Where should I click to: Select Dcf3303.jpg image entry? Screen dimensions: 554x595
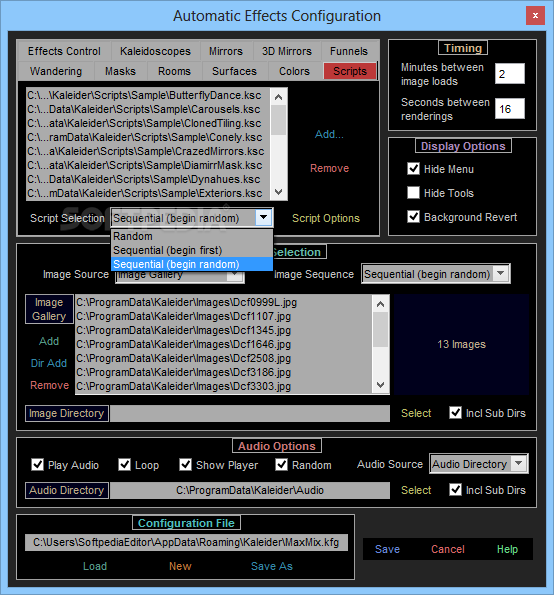(x=224, y=386)
